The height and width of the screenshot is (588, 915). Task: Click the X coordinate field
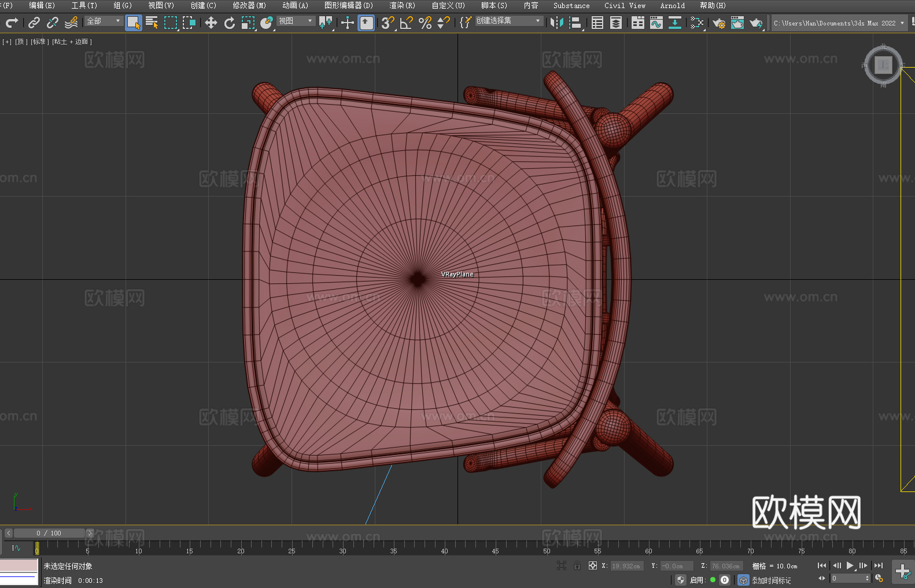[x=627, y=566]
